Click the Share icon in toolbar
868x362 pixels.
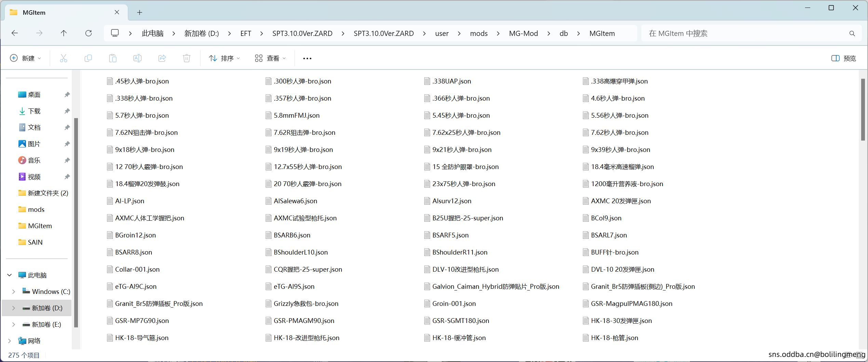(162, 58)
